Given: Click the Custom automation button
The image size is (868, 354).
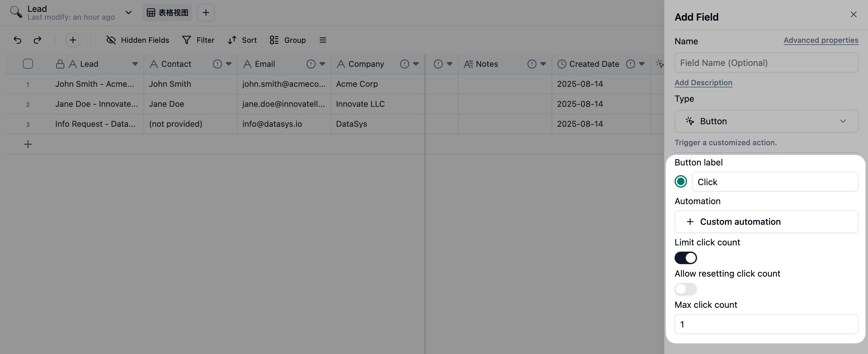Looking at the screenshot, I should coord(766,222).
